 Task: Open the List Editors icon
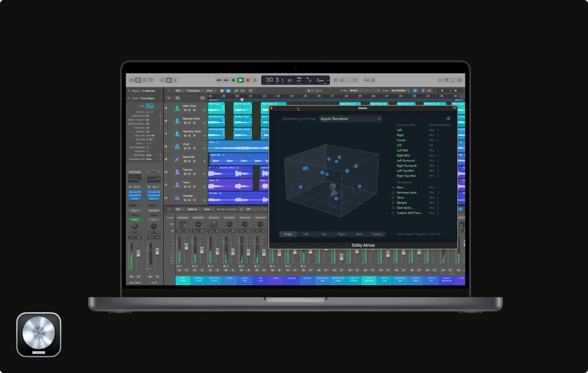(x=440, y=80)
